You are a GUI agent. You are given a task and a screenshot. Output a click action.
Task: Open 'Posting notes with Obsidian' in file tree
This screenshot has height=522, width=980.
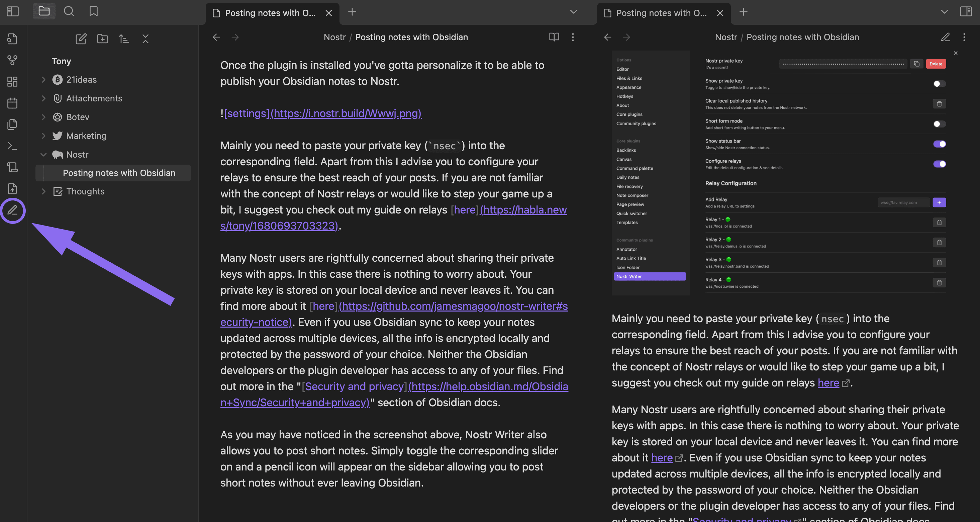[x=113, y=173]
